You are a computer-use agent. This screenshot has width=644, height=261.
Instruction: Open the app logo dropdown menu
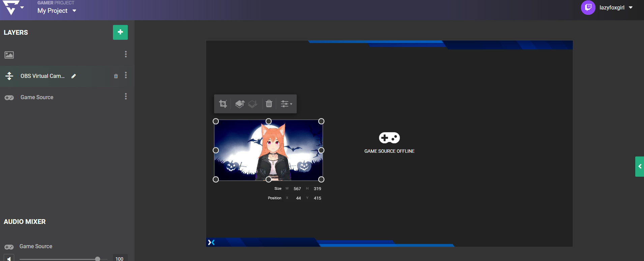22,7
